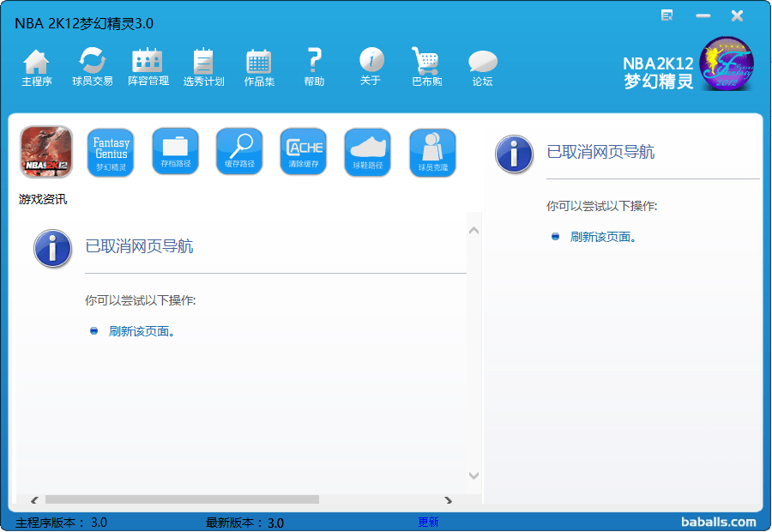Image resolution: width=772 pixels, height=532 pixels.
Task: Open the 主程序 home page
Action: pyautogui.click(x=36, y=67)
